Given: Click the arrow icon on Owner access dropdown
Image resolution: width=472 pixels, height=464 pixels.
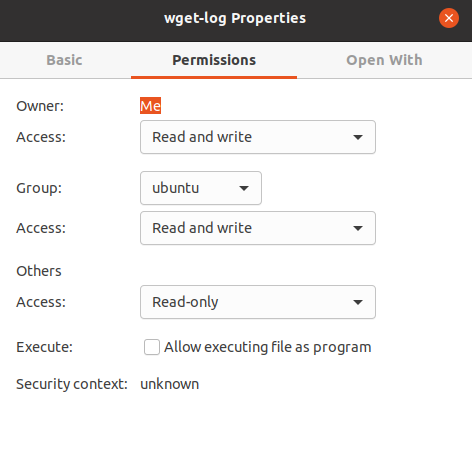Looking at the screenshot, I should 358,137.
